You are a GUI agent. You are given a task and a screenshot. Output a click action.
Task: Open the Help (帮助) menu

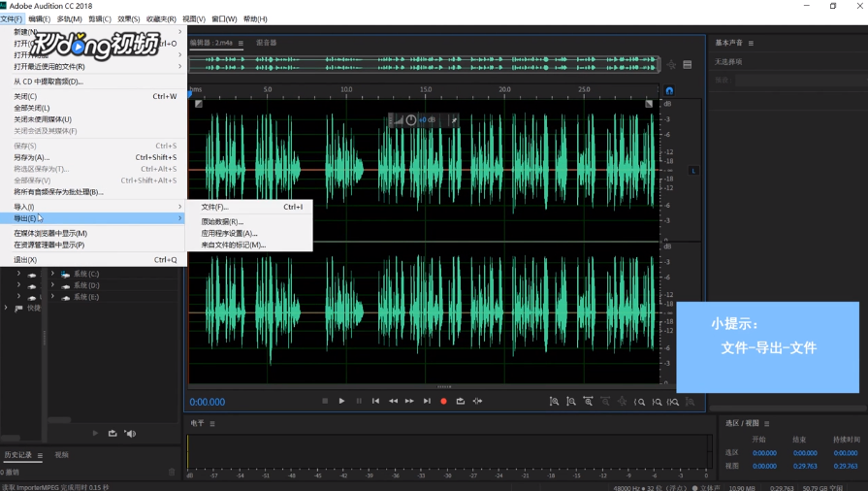[x=255, y=18]
